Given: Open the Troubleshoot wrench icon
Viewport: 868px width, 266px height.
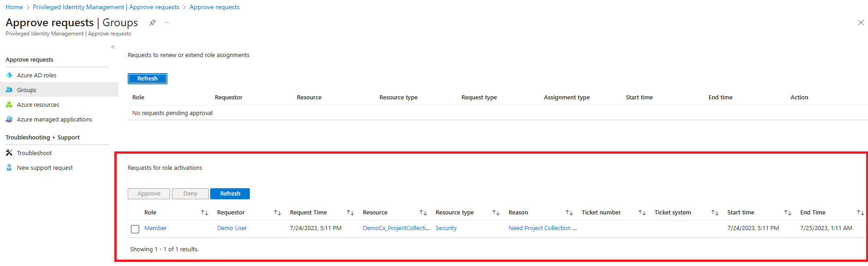Looking at the screenshot, I should point(9,153).
